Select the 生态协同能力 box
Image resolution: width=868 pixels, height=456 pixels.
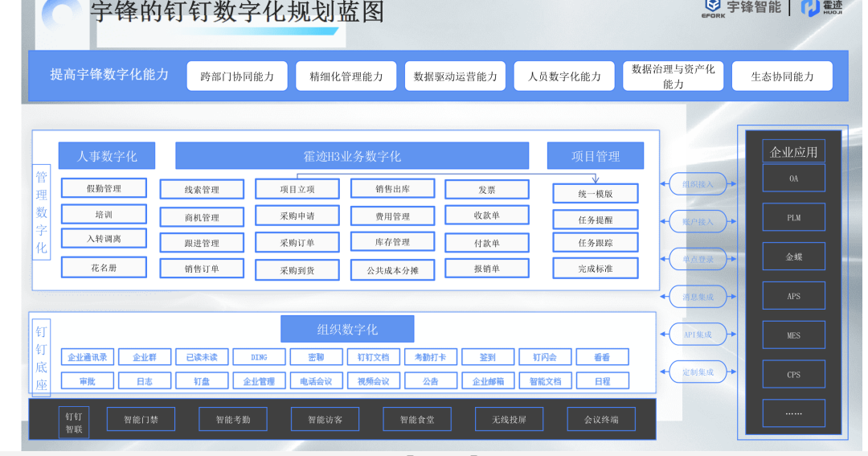(782, 76)
